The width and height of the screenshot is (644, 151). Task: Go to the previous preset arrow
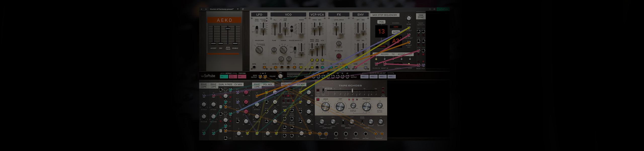202,9
